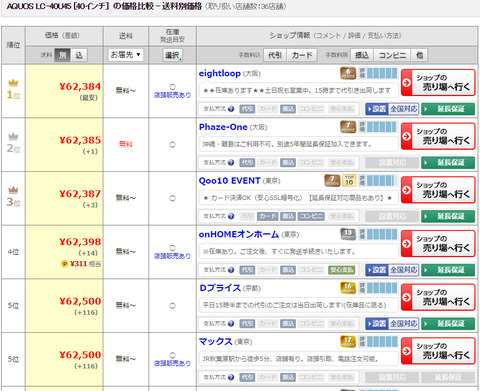Screen dimensions: 480x391
Task: Open payment method help in Dプライス row
Action: (231, 324)
